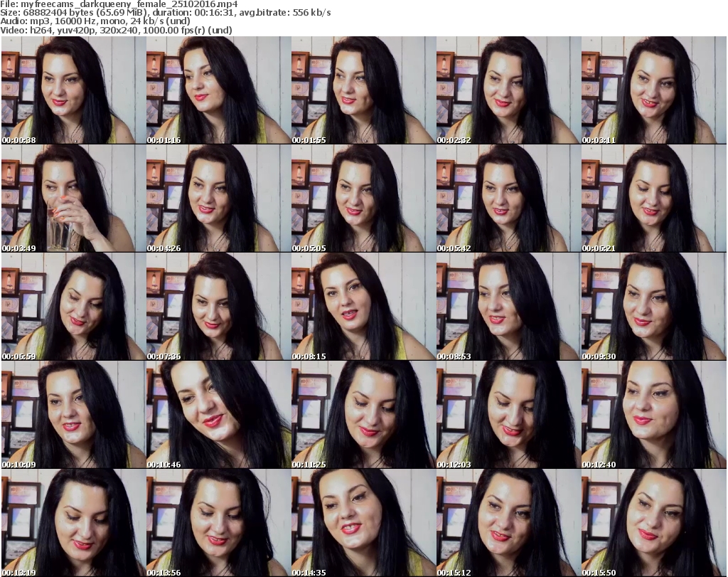Viewport: 728px width, 577px height.
Task: Open the frame marked 00:06:59
Action: (73, 307)
